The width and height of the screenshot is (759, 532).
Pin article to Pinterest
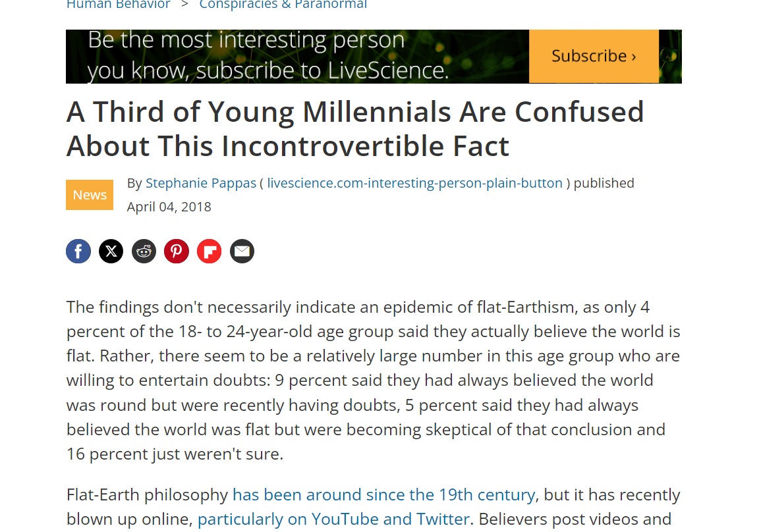click(177, 251)
